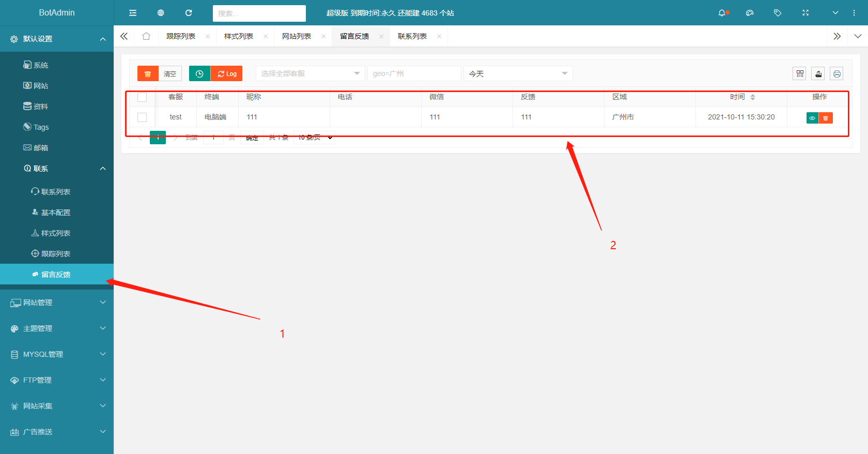Open 跟踪列表 in the sidebar
Screen dimensions: 868x454
57,254
